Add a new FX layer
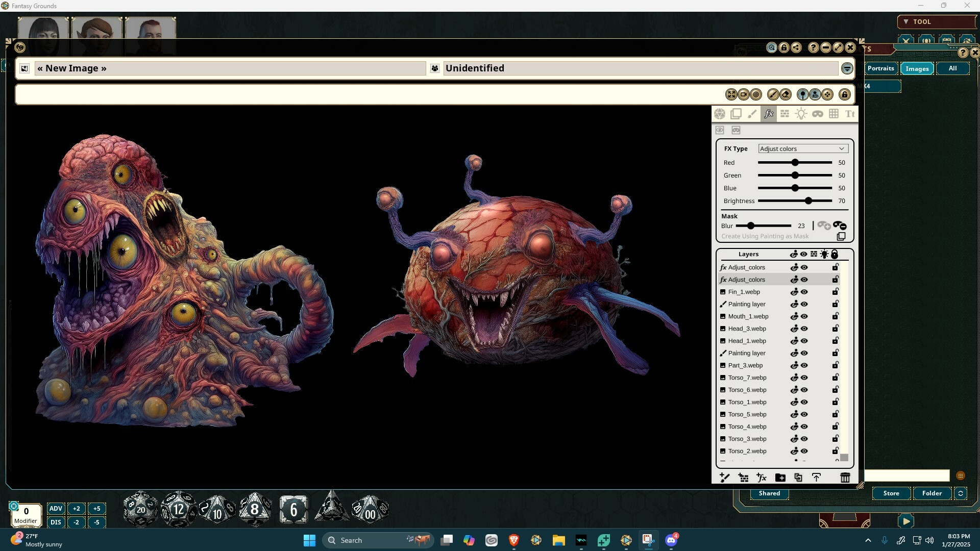The height and width of the screenshot is (551, 980). [762, 478]
